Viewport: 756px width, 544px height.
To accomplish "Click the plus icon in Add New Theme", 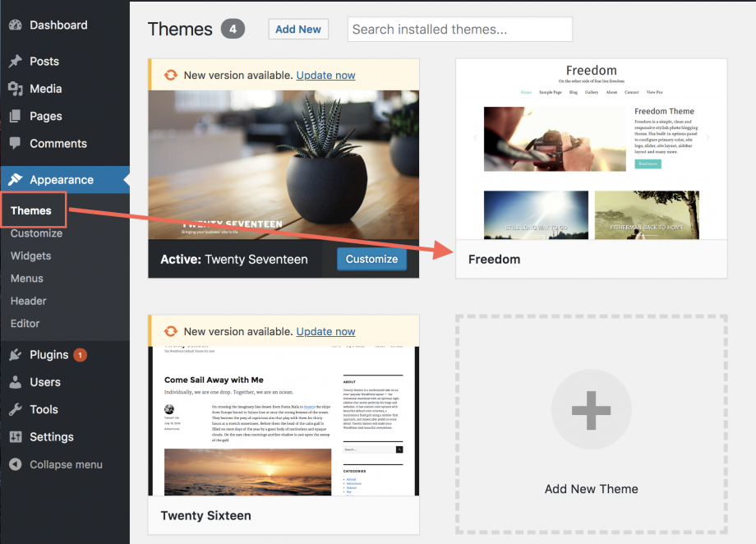I will tap(591, 408).
